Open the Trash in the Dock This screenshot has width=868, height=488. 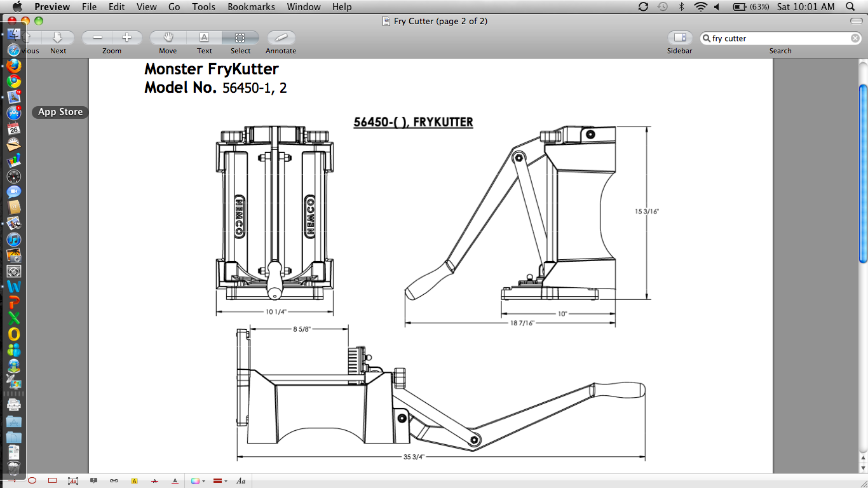click(14, 470)
